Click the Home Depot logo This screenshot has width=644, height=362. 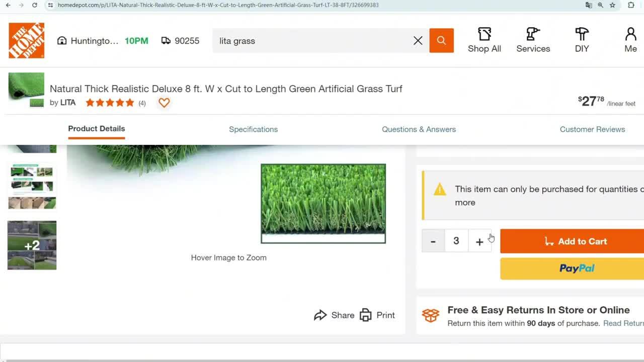coord(26,40)
